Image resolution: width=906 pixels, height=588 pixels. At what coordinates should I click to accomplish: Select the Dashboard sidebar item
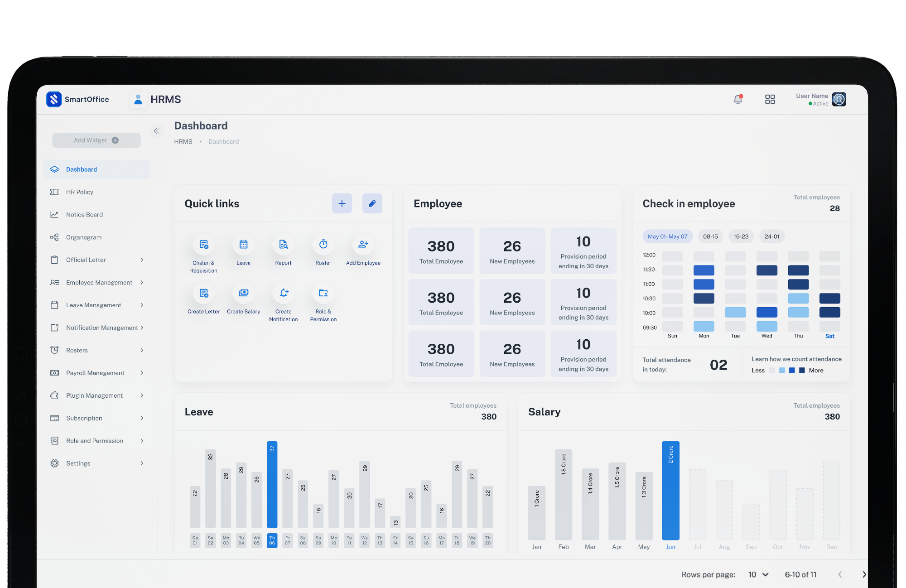click(x=96, y=169)
